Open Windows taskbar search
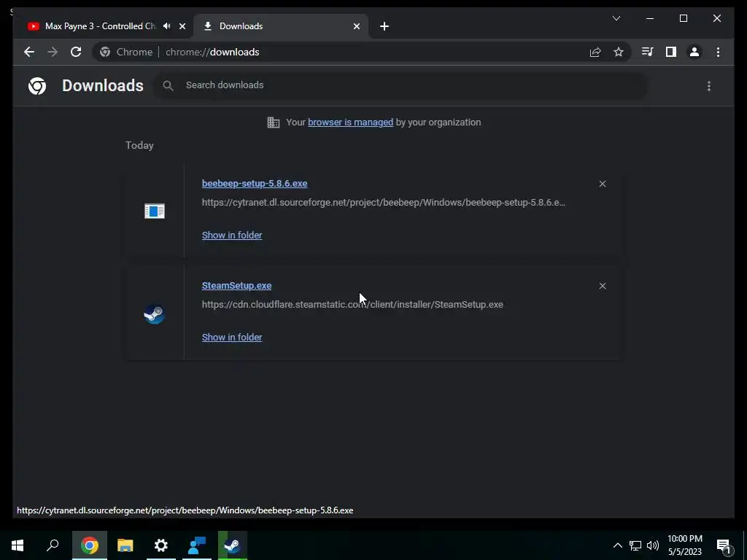Image resolution: width=747 pixels, height=560 pixels. pyautogui.click(x=53, y=545)
